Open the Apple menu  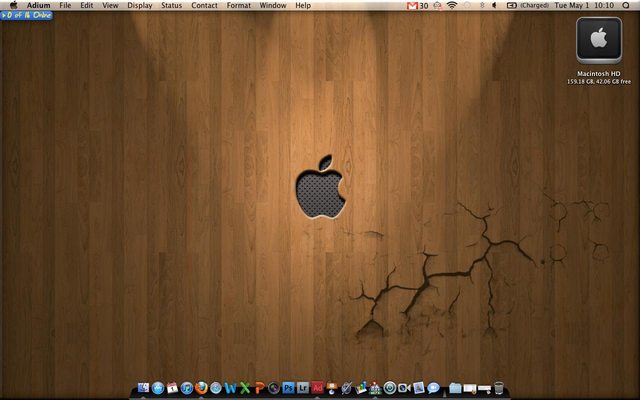coord(13,5)
